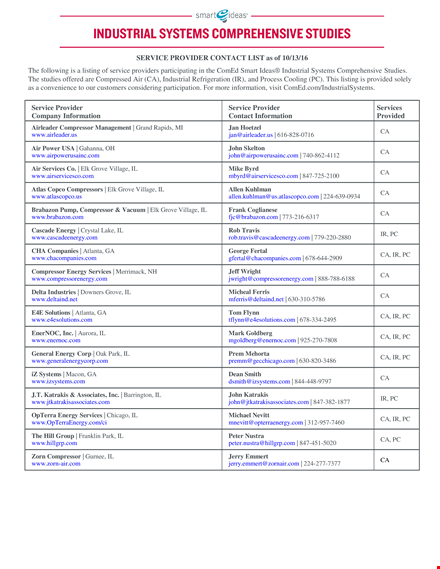This screenshot has height=569, width=440.
Task: Select Zorn Compressor company name
Action: pos(56,457)
